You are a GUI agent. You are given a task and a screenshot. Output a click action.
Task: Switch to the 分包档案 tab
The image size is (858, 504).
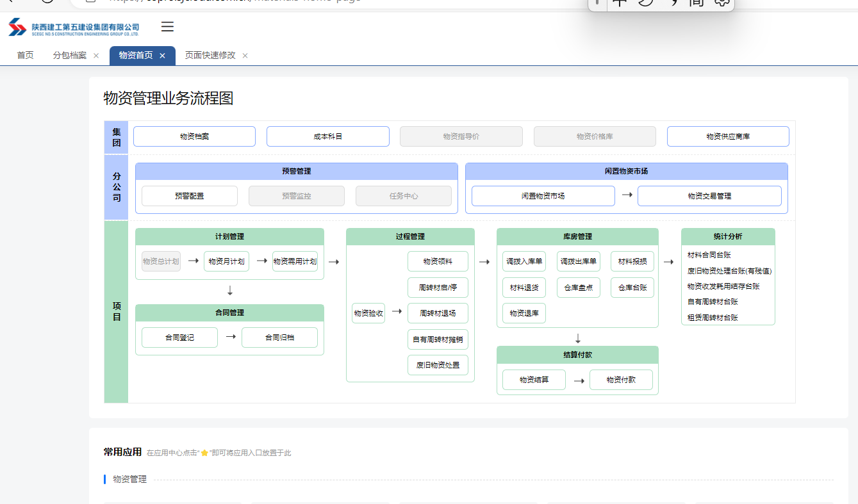pyautogui.click(x=69, y=56)
